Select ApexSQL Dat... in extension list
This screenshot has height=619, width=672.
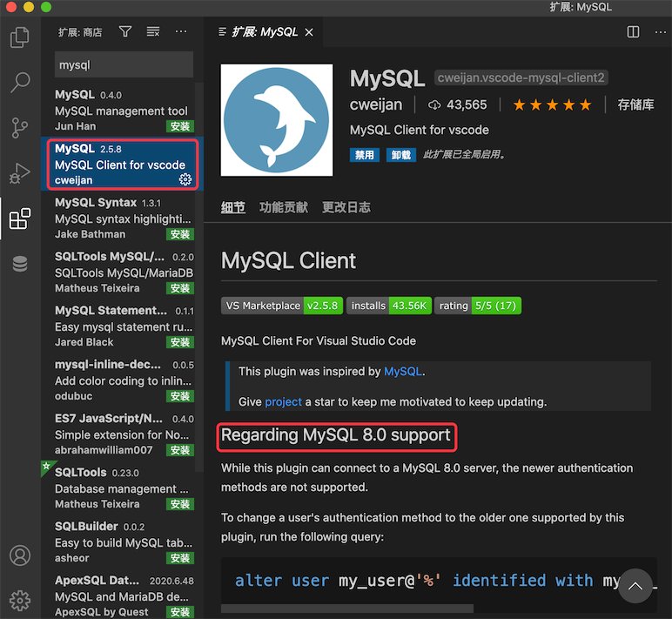click(x=122, y=594)
